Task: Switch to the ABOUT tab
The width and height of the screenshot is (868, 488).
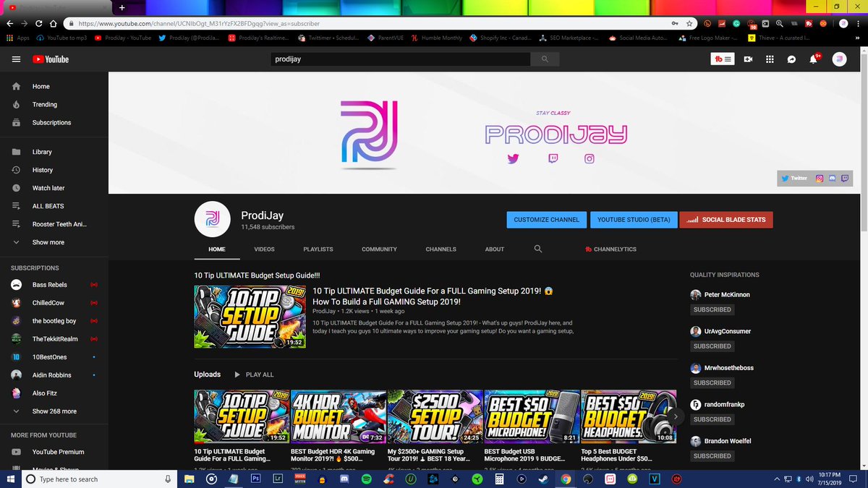Action: click(x=495, y=249)
